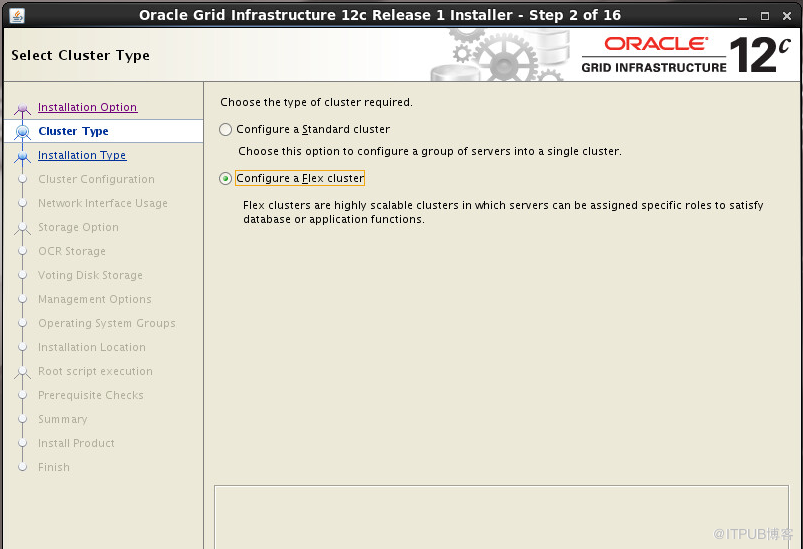
Task: Click the Management Options step label
Action: [95, 299]
